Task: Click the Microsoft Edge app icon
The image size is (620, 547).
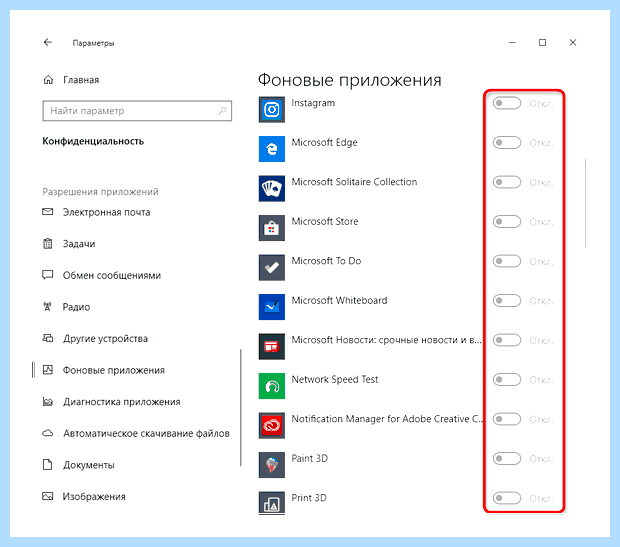Action: (272, 149)
